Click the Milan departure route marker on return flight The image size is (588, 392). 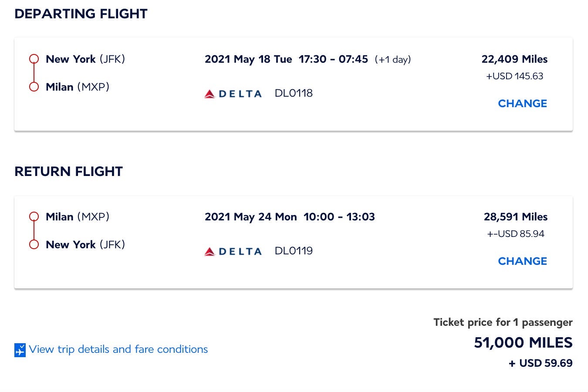coord(34,216)
